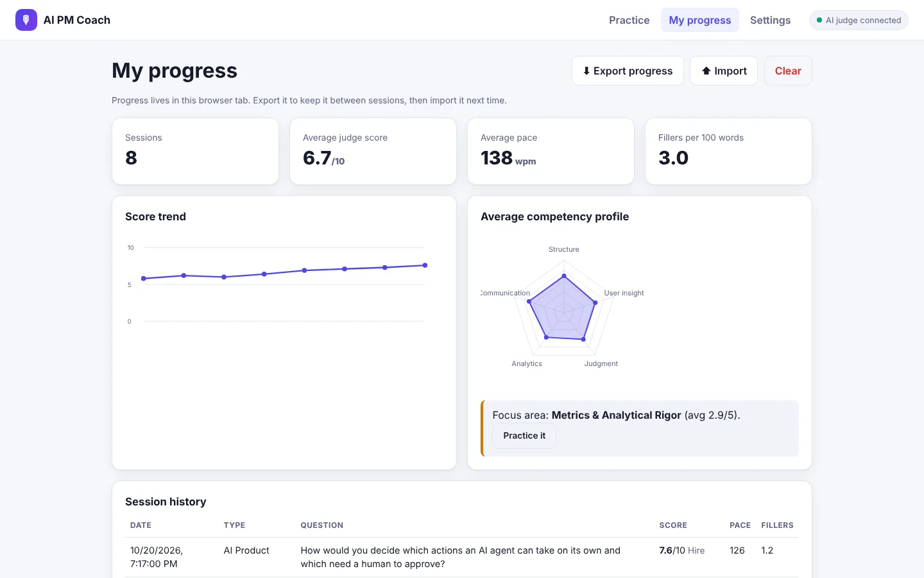The image size is (924, 578).
Task: Click the User insight radar label
Action: (x=624, y=293)
